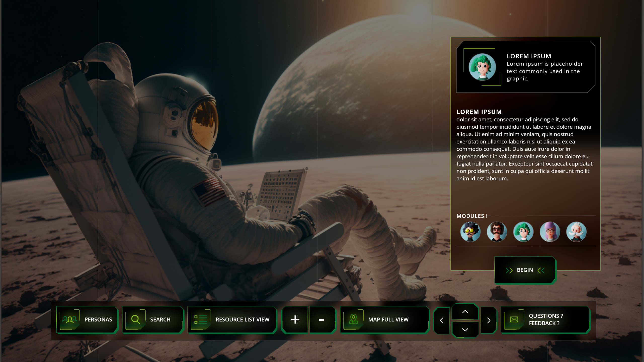This screenshot has width=644, height=362.
Task: Click the MODULES section heading
Action: point(470,216)
